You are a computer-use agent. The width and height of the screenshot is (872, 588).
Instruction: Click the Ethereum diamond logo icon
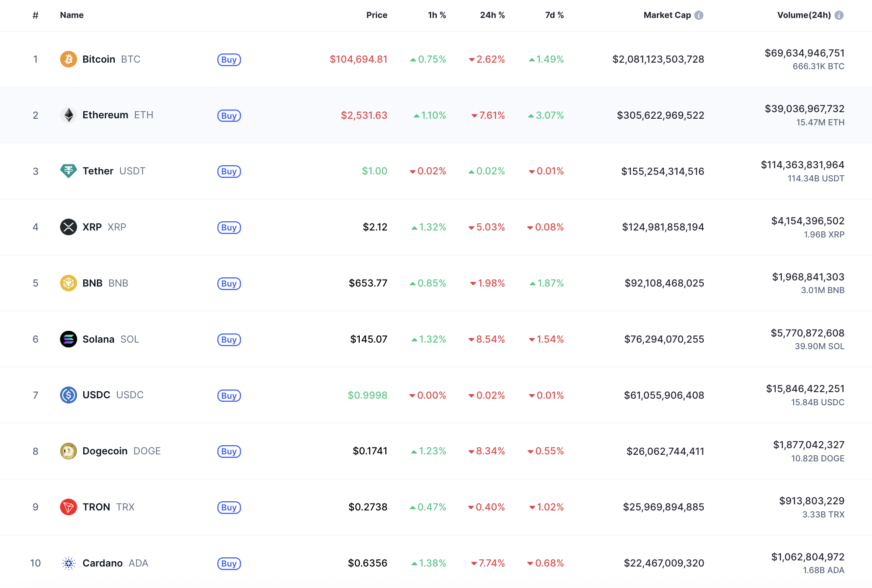coord(68,115)
